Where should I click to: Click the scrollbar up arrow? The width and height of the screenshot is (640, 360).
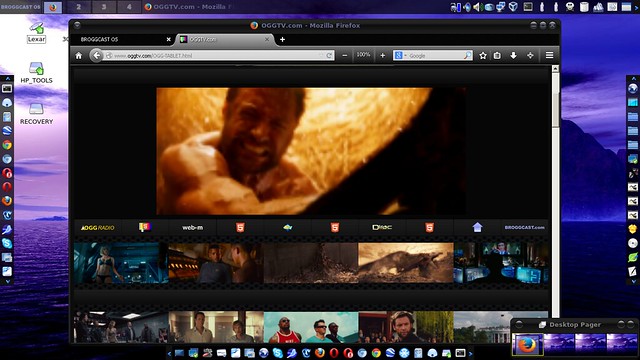(555, 69)
